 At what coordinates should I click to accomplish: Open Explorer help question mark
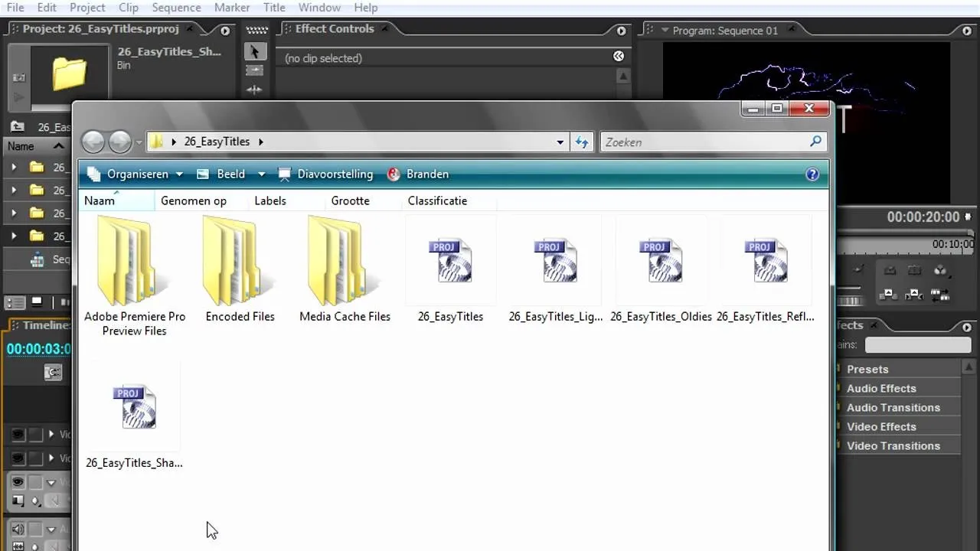tap(812, 174)
